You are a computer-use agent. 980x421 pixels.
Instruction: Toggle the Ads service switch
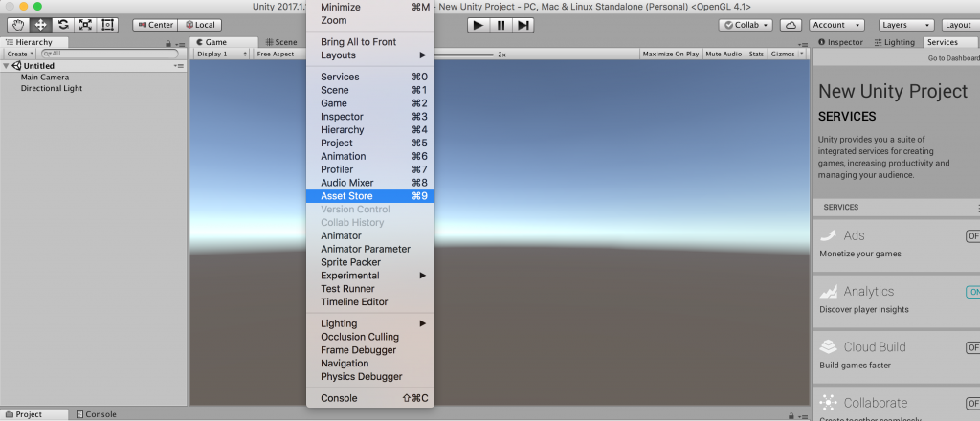click(x=972, y=236)
